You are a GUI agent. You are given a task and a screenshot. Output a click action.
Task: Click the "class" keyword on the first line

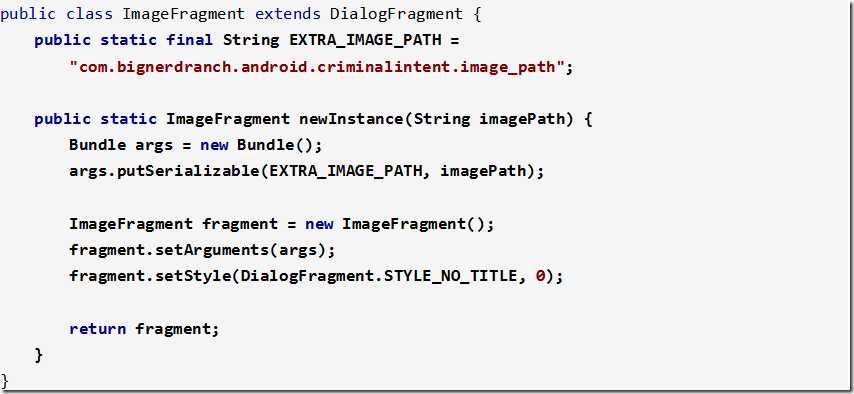[x=88, y=14]
